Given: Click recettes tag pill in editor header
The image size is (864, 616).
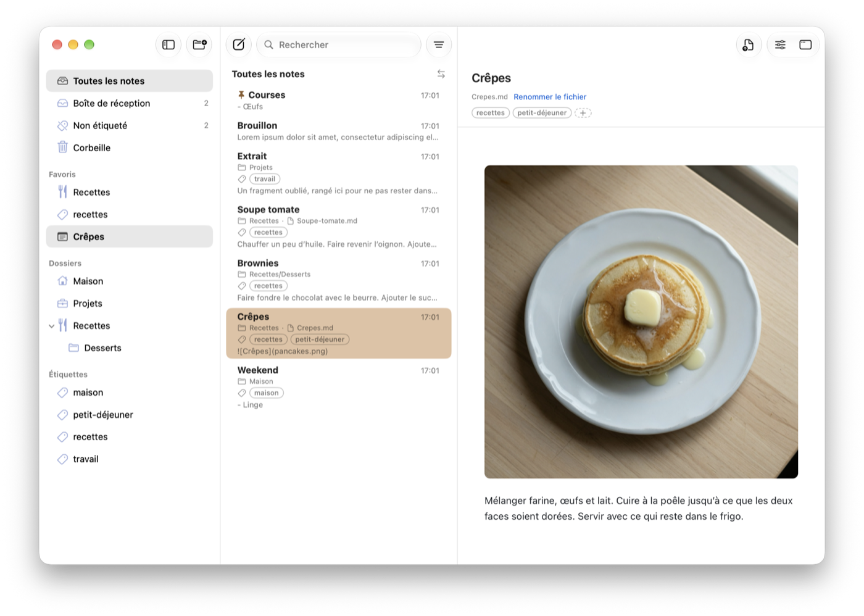Looking at the screenshot, I should point(491,113).
